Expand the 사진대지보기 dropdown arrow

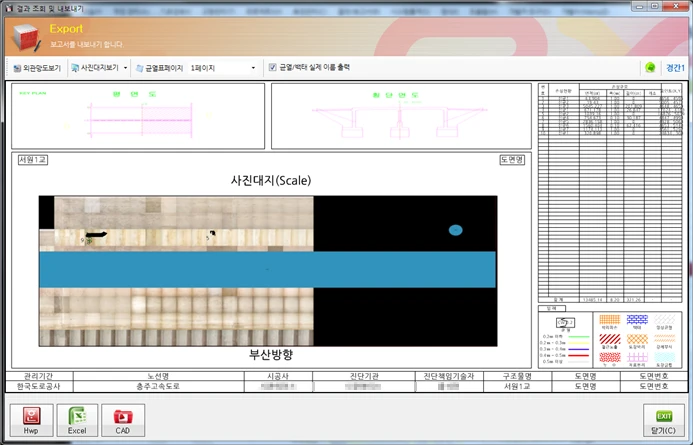click(x=126, y=68)
